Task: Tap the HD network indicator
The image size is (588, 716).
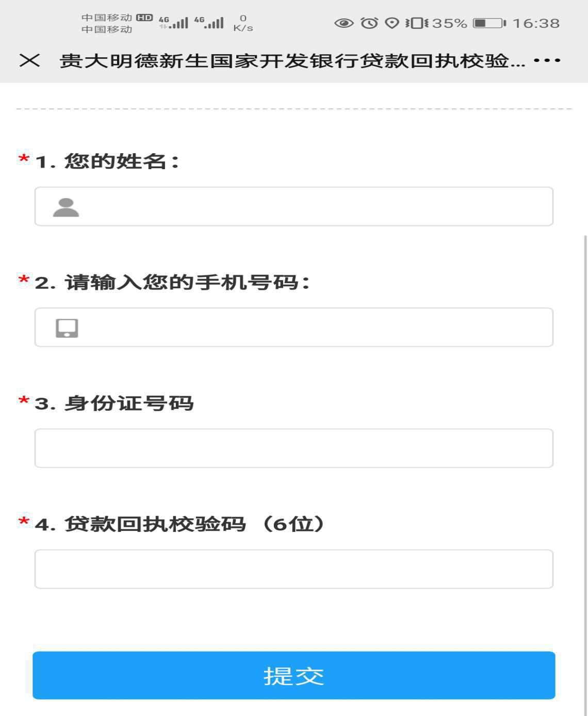Action: [144, 18]
